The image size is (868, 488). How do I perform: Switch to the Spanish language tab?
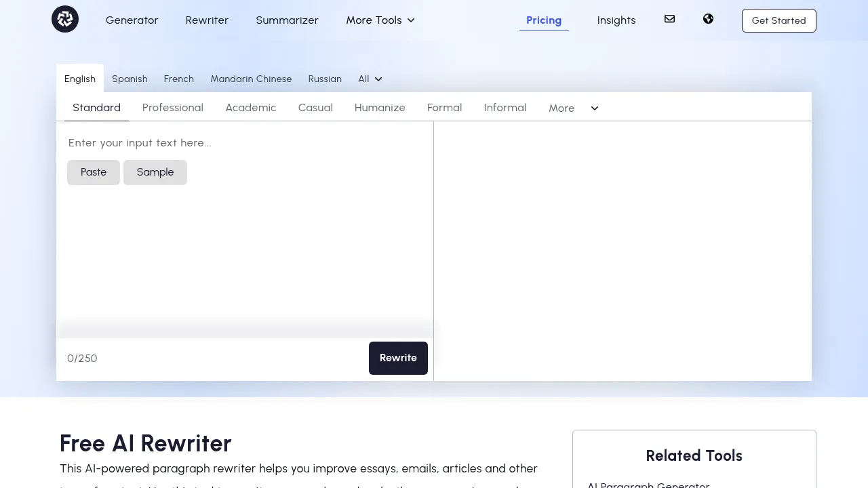pyautogui.click(x=130, y=79)
